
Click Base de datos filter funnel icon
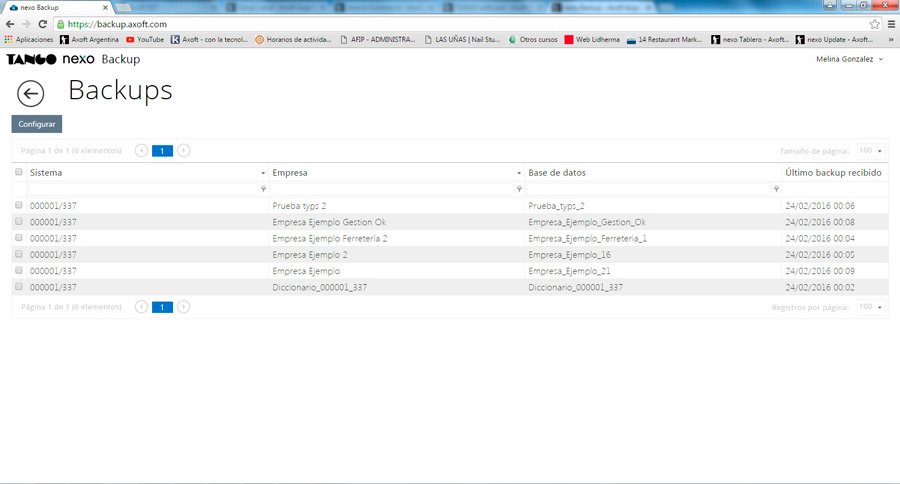(x=776, y=189)
